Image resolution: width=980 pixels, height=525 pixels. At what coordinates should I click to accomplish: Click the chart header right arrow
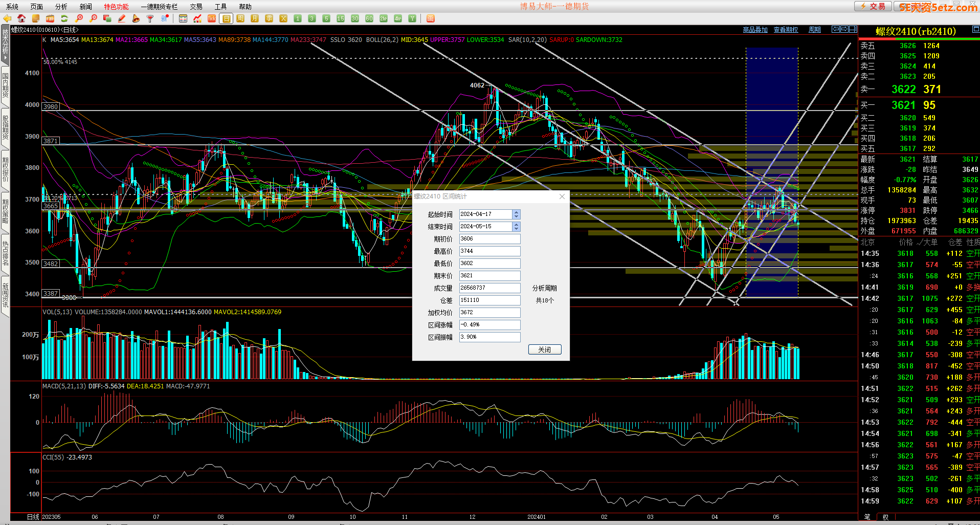(x=844, y=29)
